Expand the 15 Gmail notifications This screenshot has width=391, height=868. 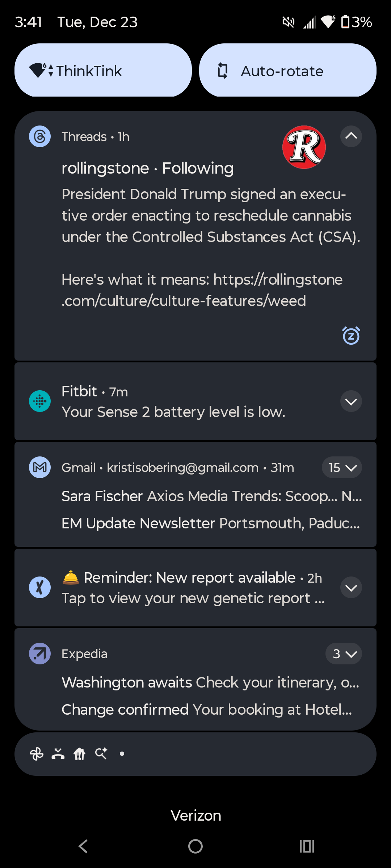click(342, 467)
